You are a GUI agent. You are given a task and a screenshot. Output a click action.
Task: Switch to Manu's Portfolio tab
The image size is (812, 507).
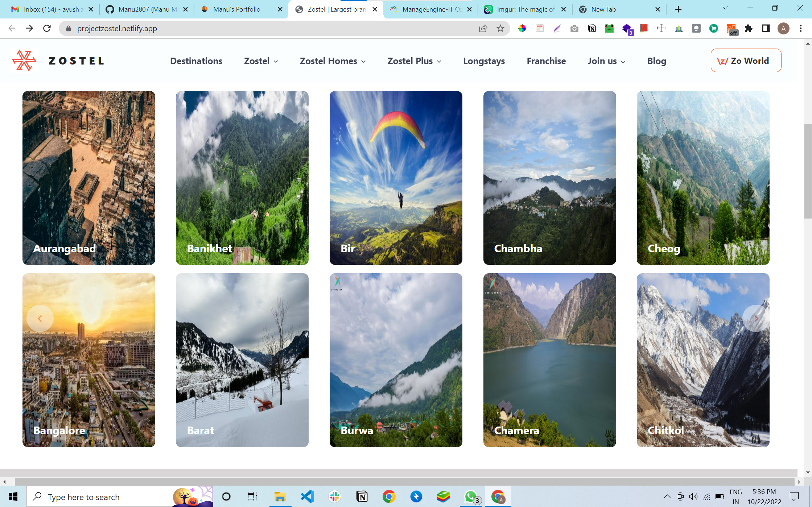(x=236, y=9)
